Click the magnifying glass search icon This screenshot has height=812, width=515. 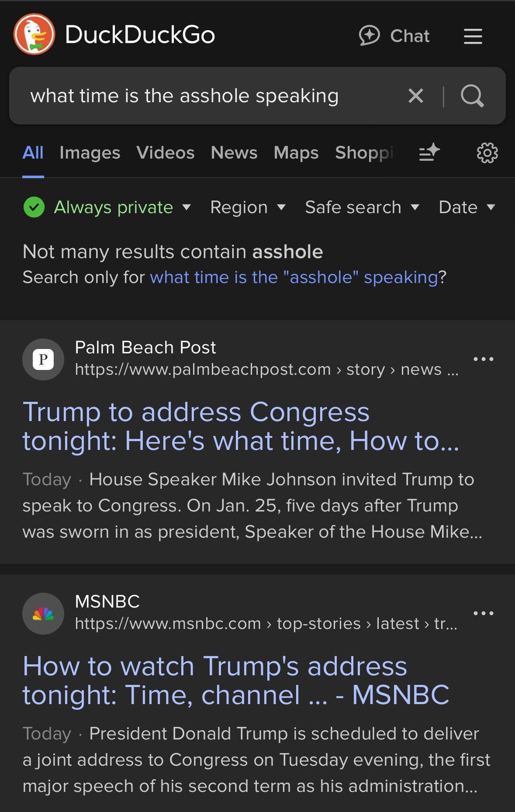[472, 96]
